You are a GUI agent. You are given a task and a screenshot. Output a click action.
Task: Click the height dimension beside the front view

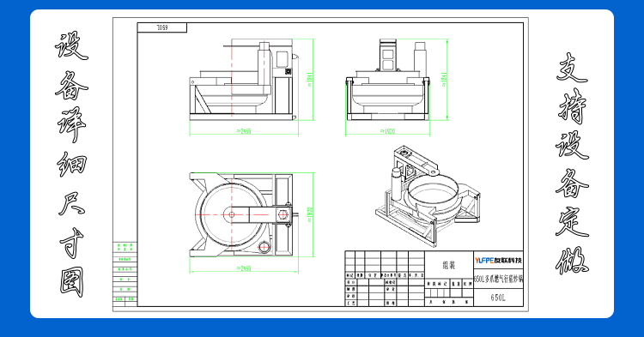tap(444, 80)
